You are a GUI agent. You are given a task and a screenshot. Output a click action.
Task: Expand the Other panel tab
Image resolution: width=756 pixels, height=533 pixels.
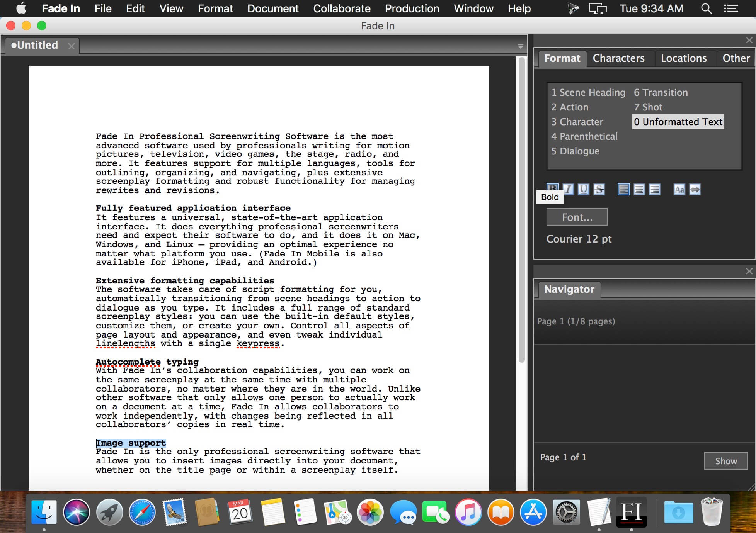(x=735, y=58)
